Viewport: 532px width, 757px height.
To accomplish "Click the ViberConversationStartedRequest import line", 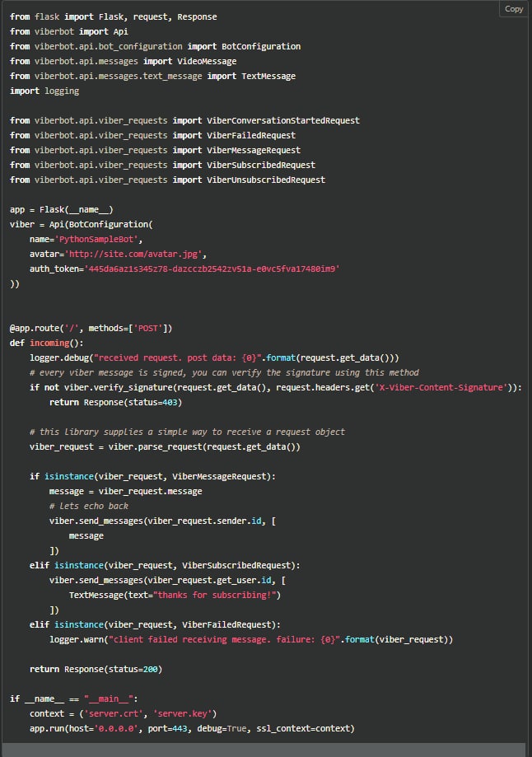I will click(x=185, y=121).
